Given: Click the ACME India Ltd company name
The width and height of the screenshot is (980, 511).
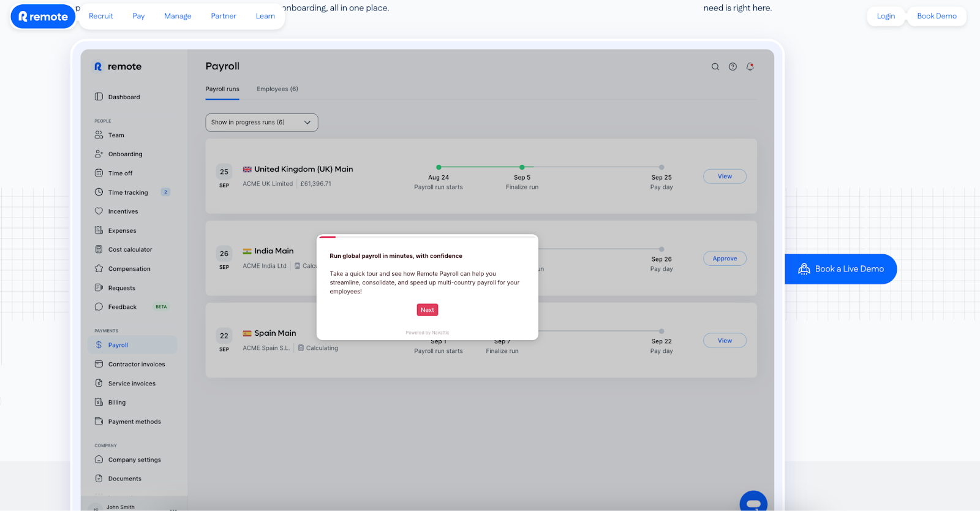Looking at the screenshot, I should (265, 266).
